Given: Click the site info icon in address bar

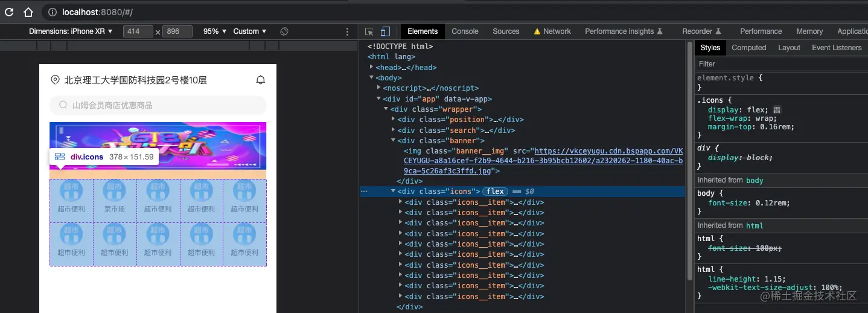Looking at the screenshot, I should [x=53, y=12].
